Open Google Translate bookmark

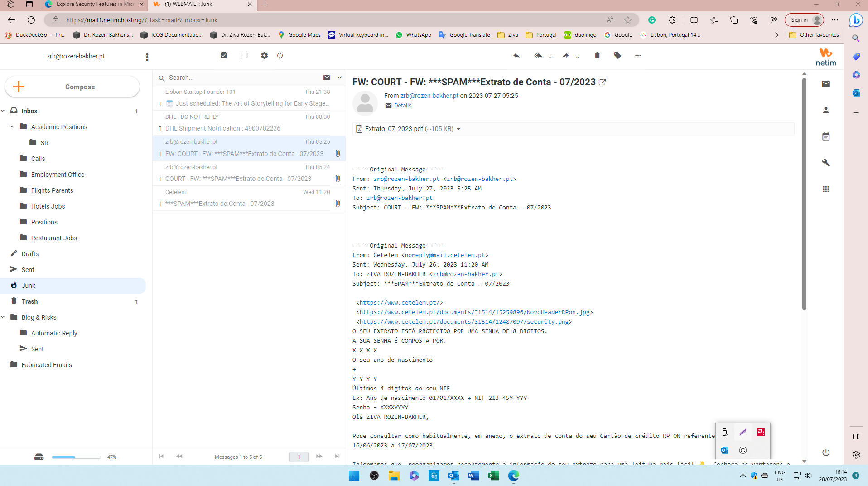tap(464, 35)
